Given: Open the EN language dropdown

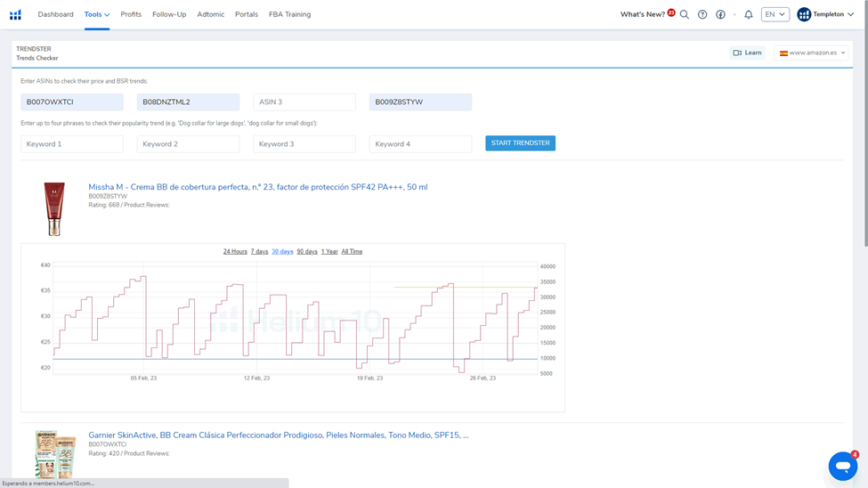Looking at the screenshot, I should click(775, 14).
